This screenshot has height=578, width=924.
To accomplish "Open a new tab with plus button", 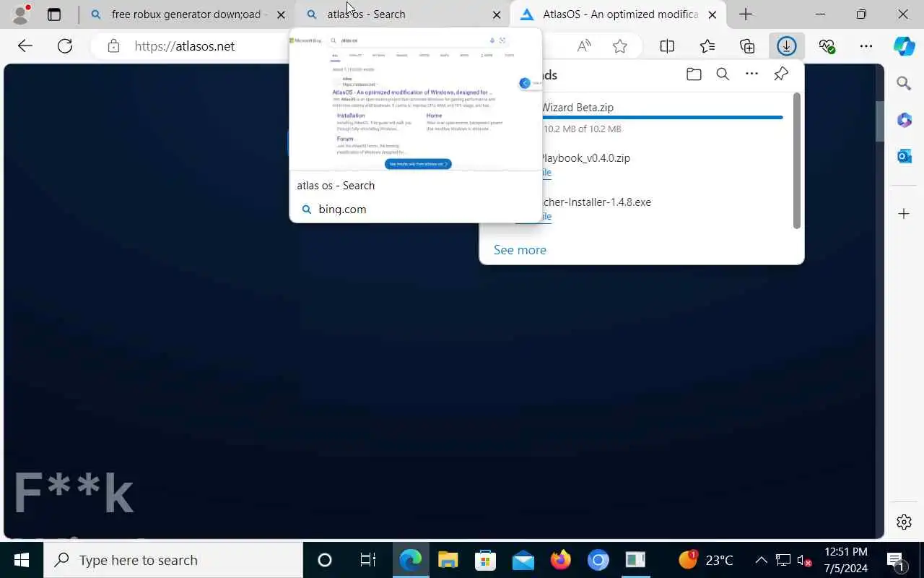I will 746,14.
